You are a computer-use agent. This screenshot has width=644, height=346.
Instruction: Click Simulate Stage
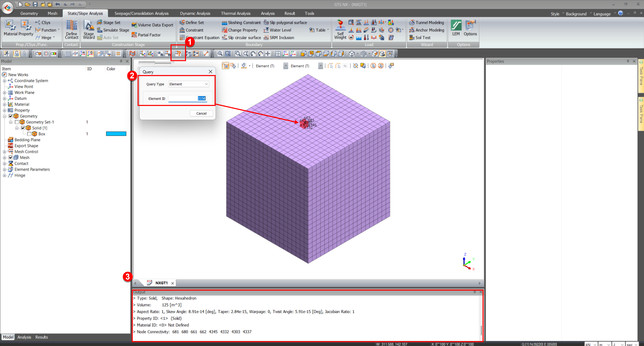113,30
